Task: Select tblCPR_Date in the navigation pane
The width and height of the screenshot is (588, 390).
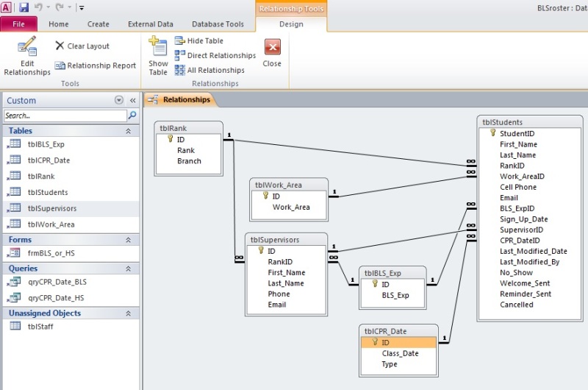Action: pyautogui.click(x=71, y=160)
